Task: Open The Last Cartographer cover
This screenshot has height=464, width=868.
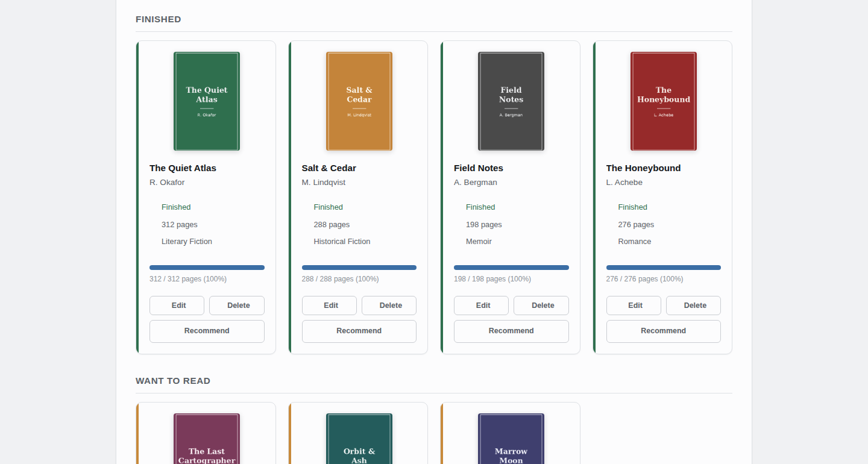Action: click(x=207, y=439)
